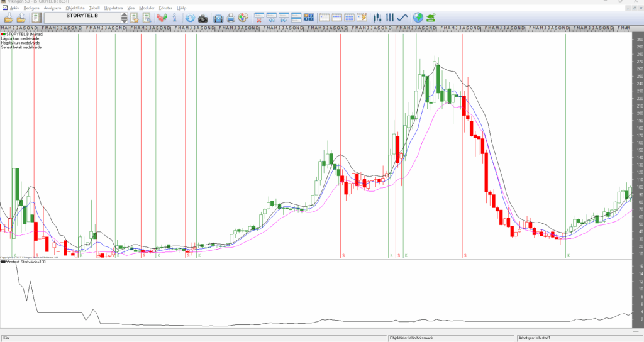Click the 'Arbetsyta: Mh start1' status entry
The height and width of the screenshot is (342, 644).
535,338
